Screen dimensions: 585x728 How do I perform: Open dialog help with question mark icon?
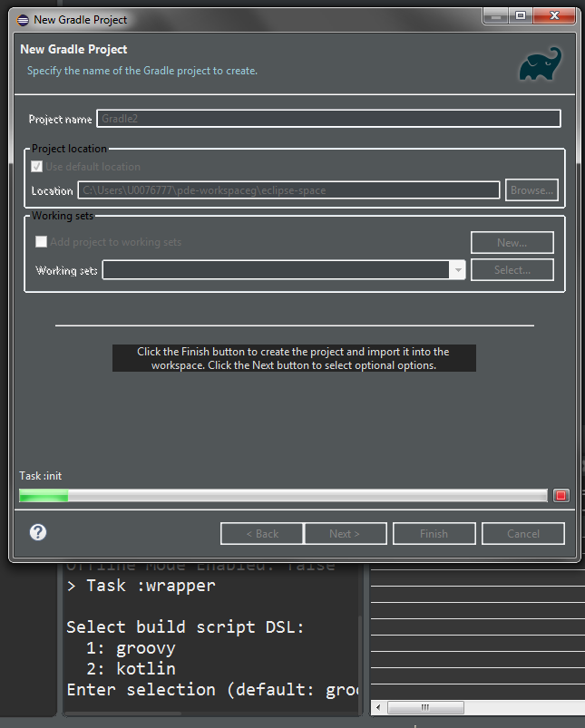coord(38,532)
